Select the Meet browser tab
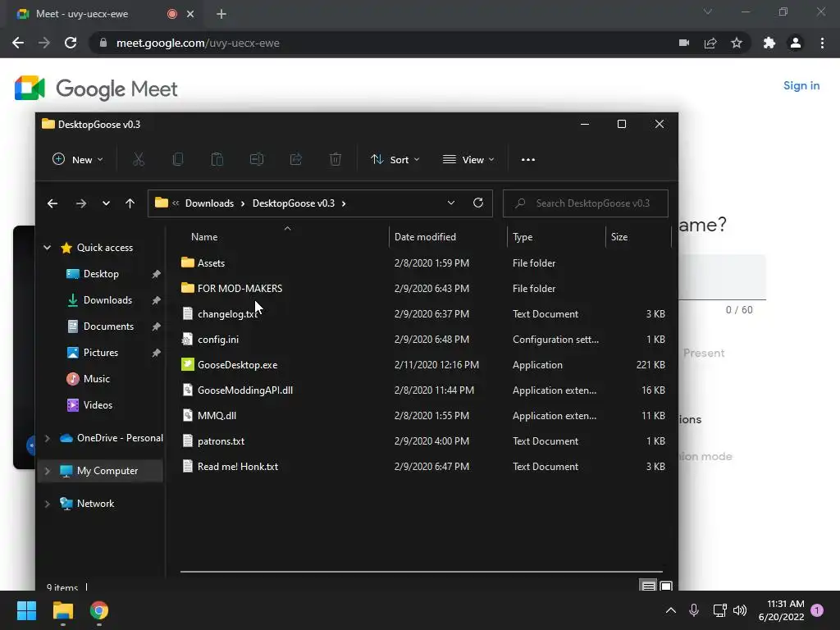 point(102,14)
